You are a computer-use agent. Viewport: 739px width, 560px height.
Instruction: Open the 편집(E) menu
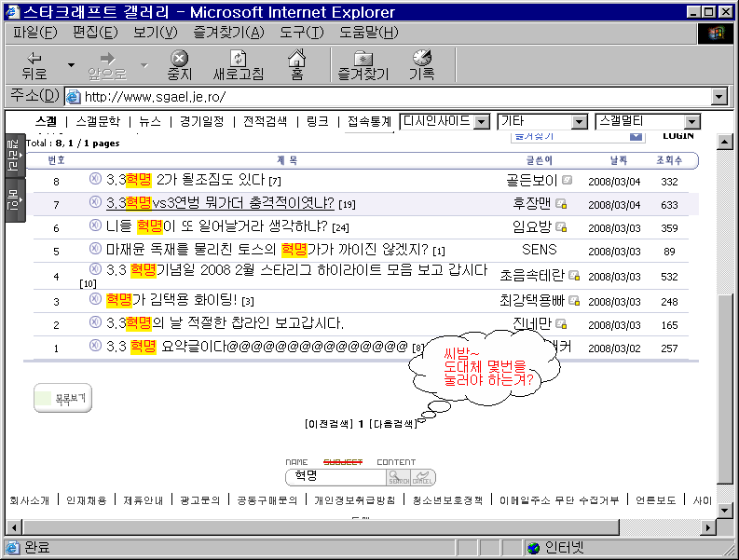(x=95, y=33)
